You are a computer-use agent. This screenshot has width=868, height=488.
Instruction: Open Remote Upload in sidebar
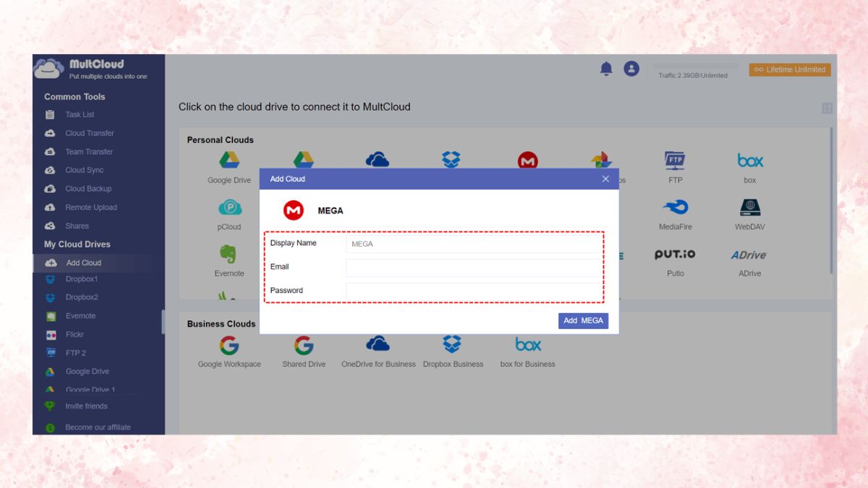(x=91, y=207)
